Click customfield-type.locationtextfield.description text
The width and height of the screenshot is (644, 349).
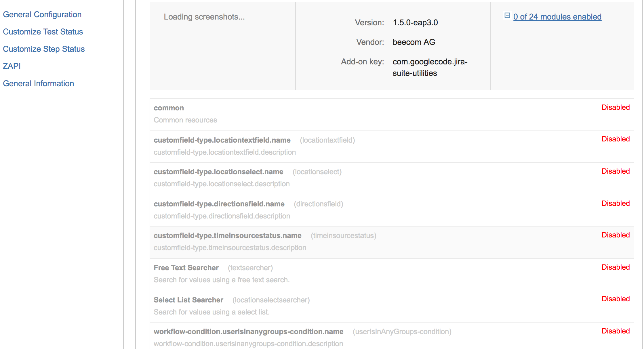click(225, 152)
